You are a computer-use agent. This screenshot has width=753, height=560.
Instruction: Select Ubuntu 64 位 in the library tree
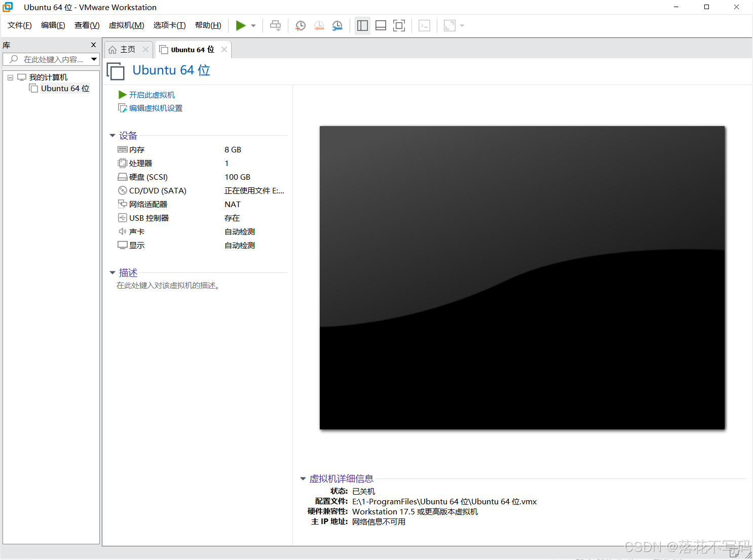coord(65,88)
